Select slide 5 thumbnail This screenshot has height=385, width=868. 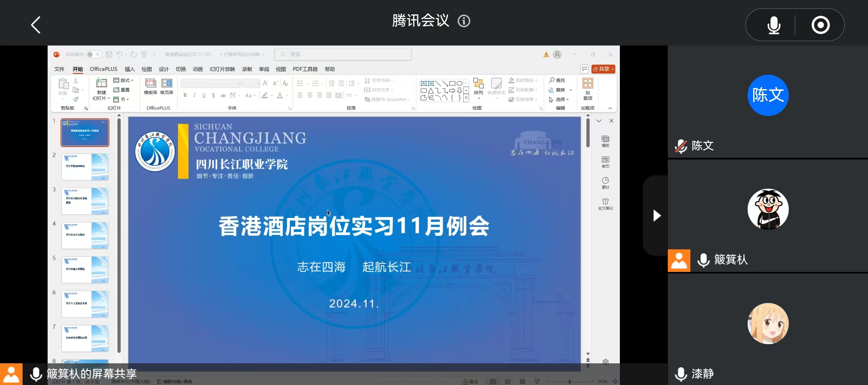coord(85,270)
